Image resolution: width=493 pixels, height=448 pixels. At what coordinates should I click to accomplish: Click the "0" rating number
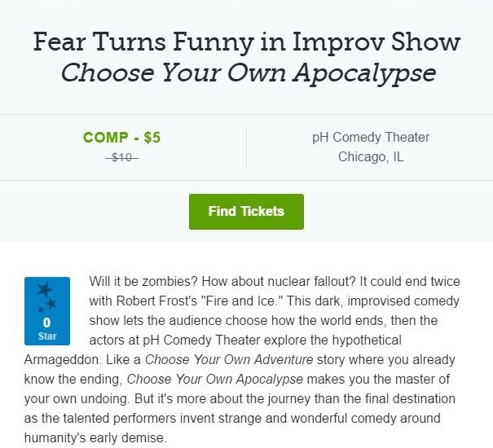click(x=46, y=323)
